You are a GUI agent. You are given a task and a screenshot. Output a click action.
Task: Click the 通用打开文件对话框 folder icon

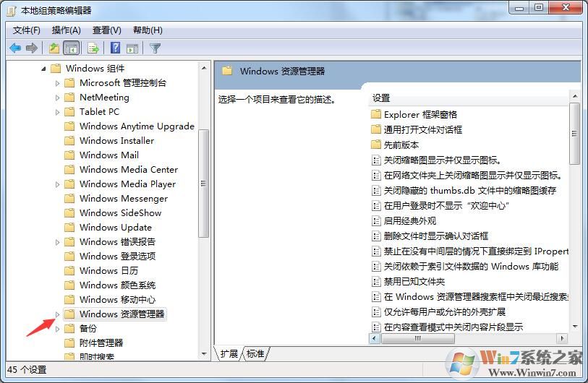tap(376, 129)
